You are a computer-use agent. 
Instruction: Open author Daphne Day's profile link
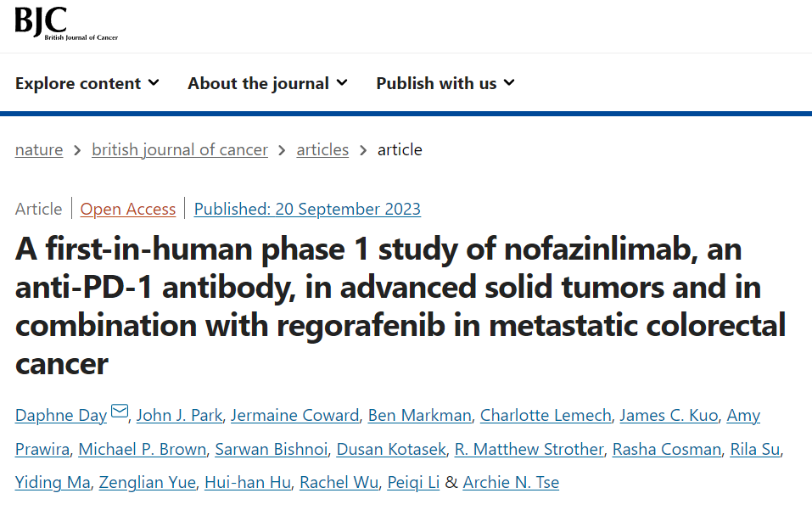61,415
